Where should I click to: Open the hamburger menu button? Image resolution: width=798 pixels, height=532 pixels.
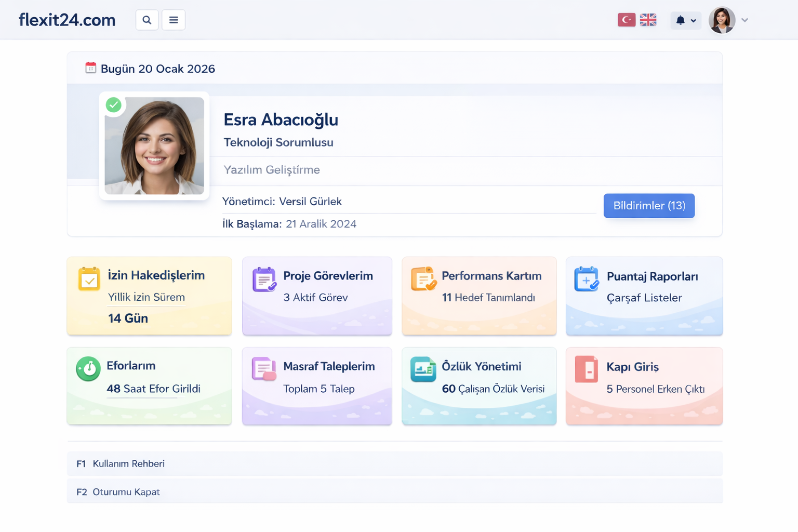[174, 20]
